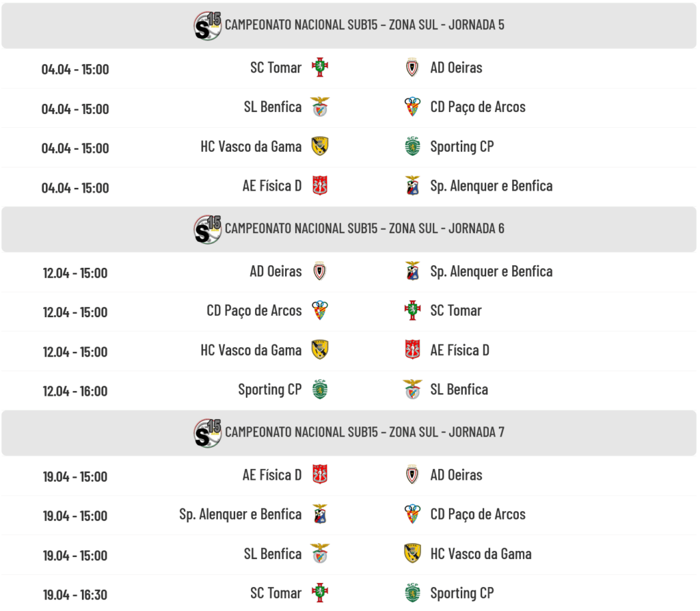Click CD Paço de Arcos crest in Jornada 5

(x=412, y=107)
